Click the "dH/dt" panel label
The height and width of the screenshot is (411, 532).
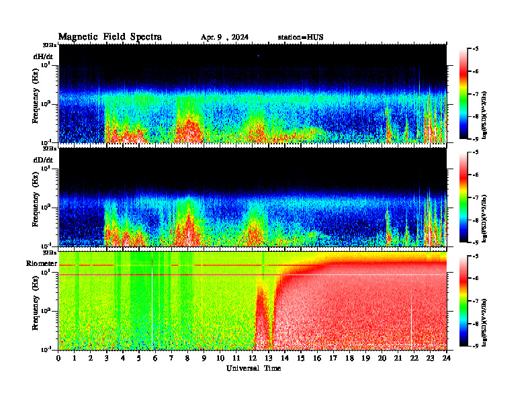43,56
